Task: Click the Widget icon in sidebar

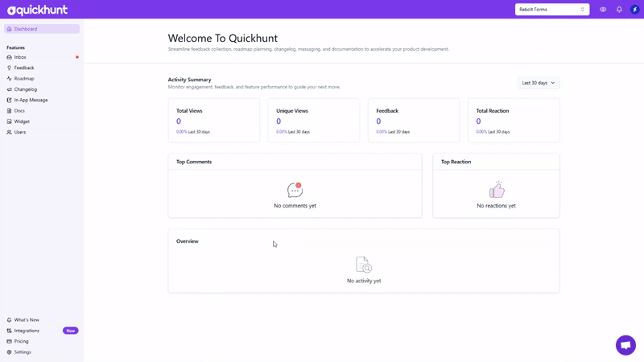Action: click(x=9, y=121)
